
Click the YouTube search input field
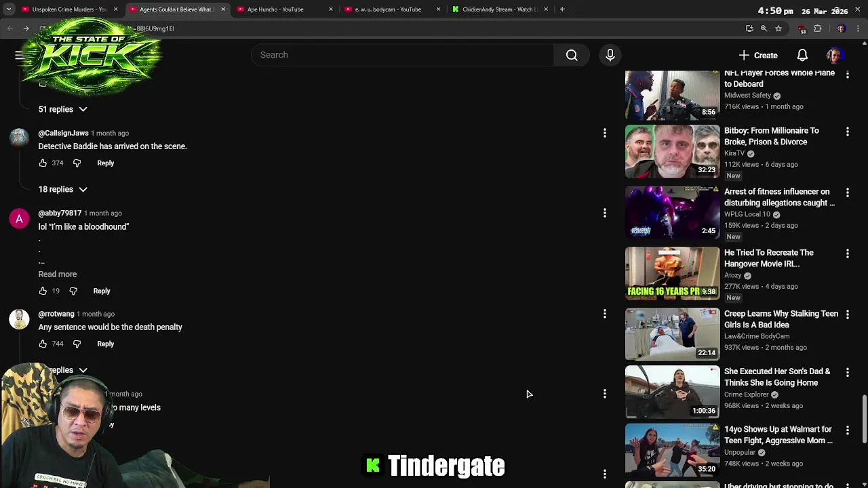click(x=403, y=55)
